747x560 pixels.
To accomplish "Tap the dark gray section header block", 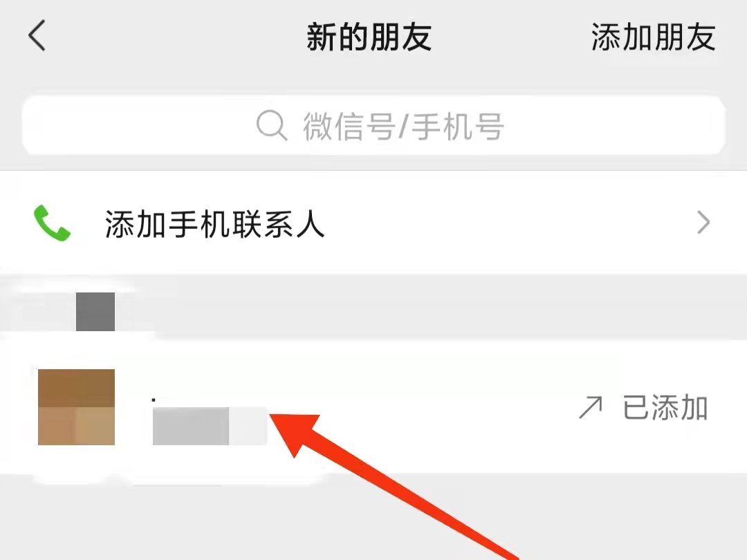I will coord(95,311).
